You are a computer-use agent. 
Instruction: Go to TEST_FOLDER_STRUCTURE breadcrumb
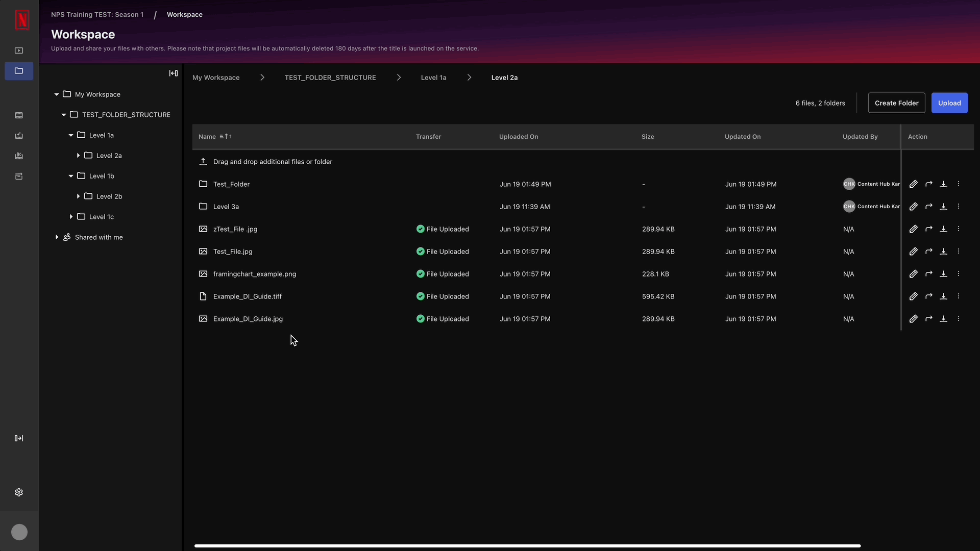pos(330,78)
